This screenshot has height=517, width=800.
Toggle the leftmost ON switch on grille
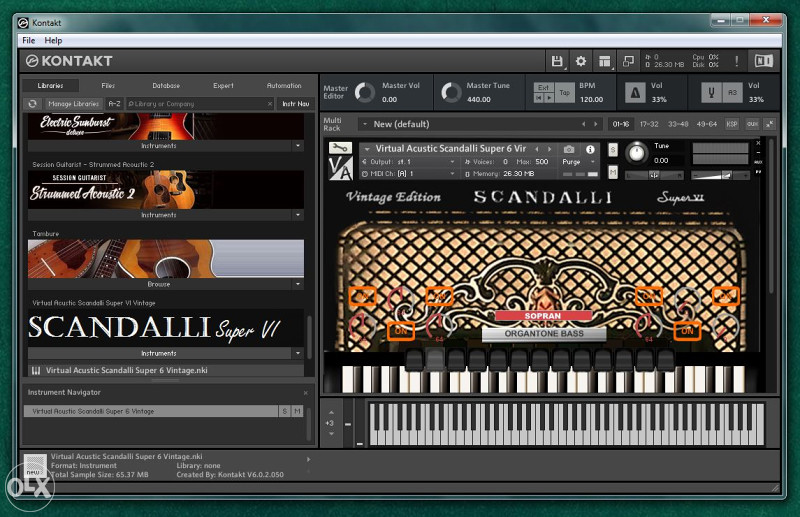[362, 296]
